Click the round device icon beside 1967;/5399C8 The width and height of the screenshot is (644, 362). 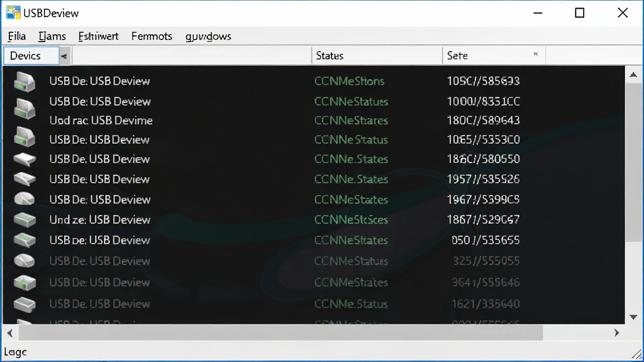pos(25,199)
